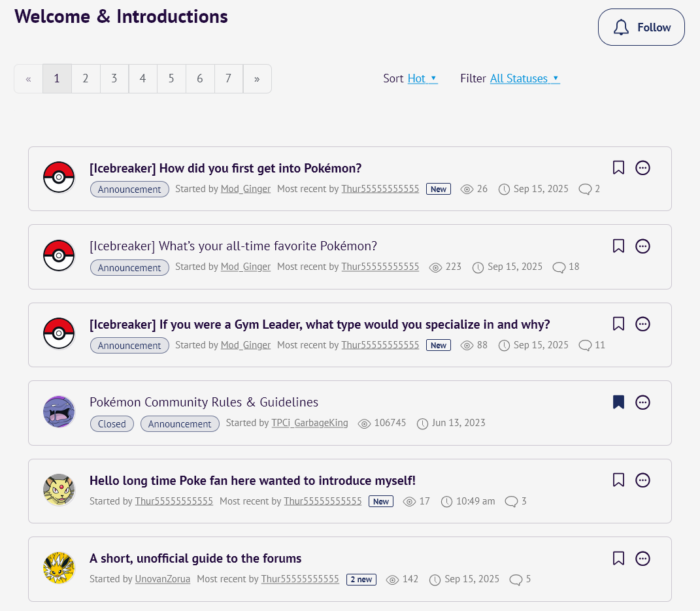Click purple Muk avatar on Community Rules thread
700x611 pixels.
click(59, 412)
